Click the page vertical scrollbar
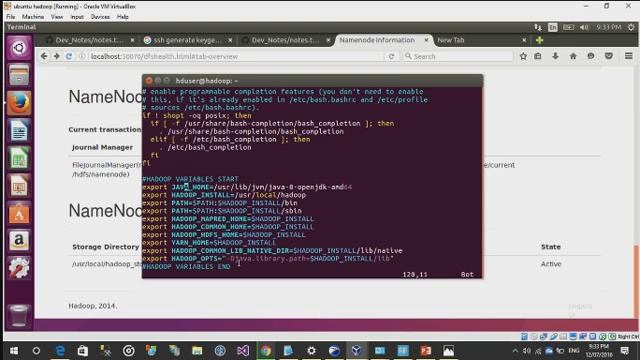Viewport: 640px width, 360px height. [x=636, y=282]
